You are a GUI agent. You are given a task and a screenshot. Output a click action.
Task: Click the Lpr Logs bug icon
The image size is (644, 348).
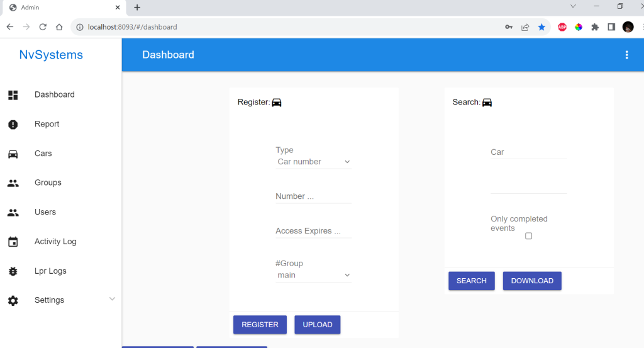(x=13, y=271)
